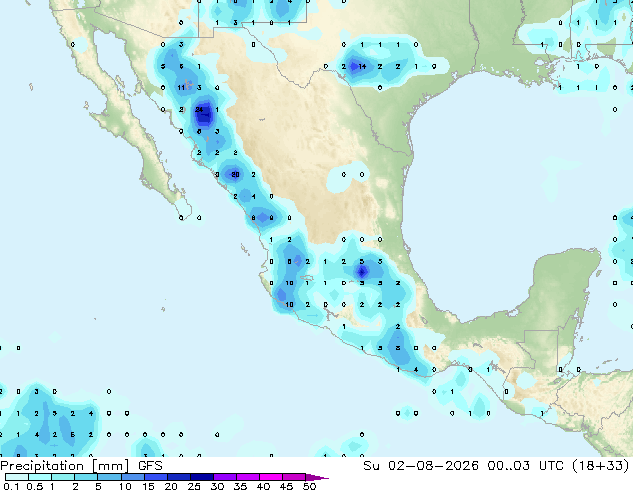Click the '30' legend scale label
The width and height of the screenshot is (634, 490).
click(217, 486)
